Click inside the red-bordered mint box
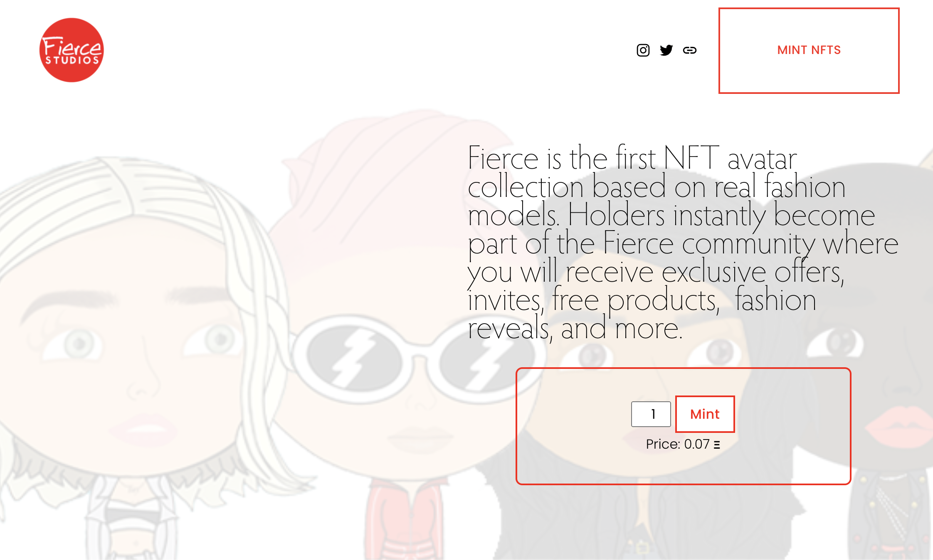 tap(683, 426)
